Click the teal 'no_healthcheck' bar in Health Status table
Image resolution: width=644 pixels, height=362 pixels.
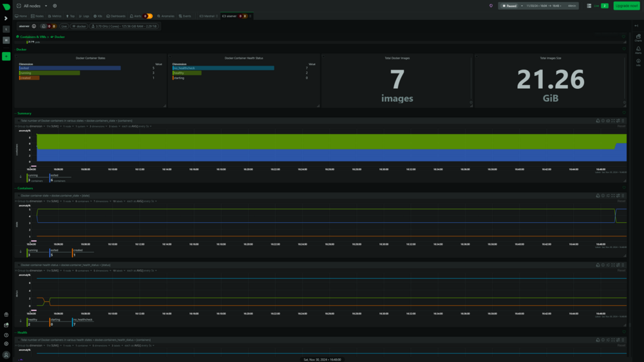223,68
